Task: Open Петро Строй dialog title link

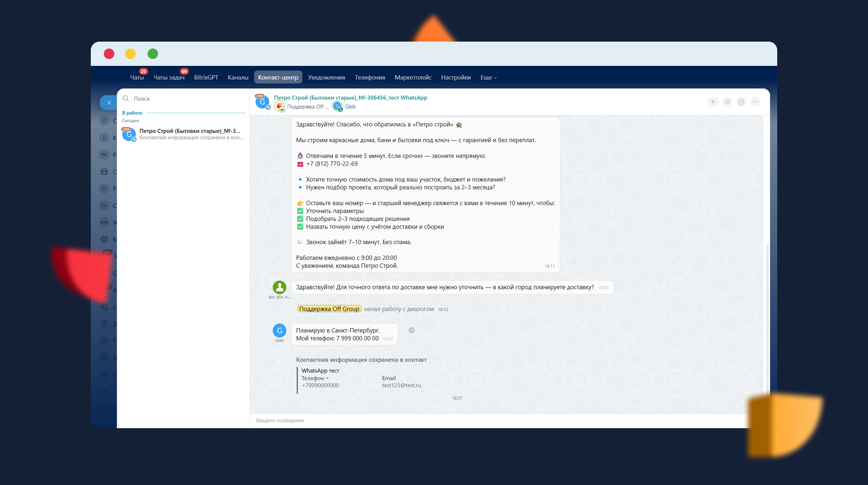Action: (x=350, y=97)
